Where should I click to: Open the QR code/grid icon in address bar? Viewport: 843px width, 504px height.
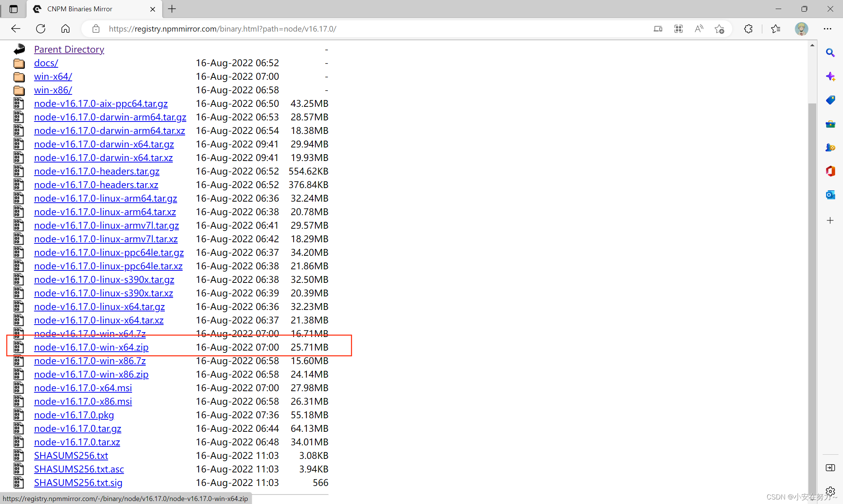[x=679, y=29]
